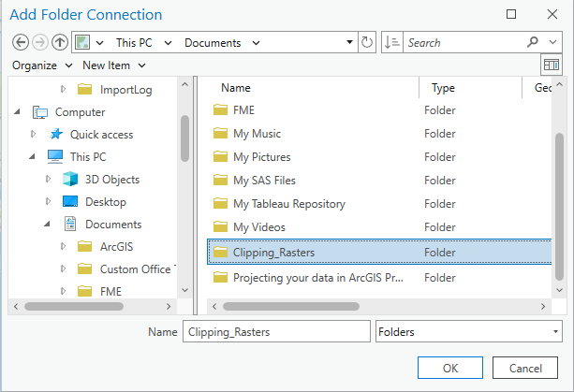Click the Cancel button
The image size is (574, 392).
[x=525, y=368]
